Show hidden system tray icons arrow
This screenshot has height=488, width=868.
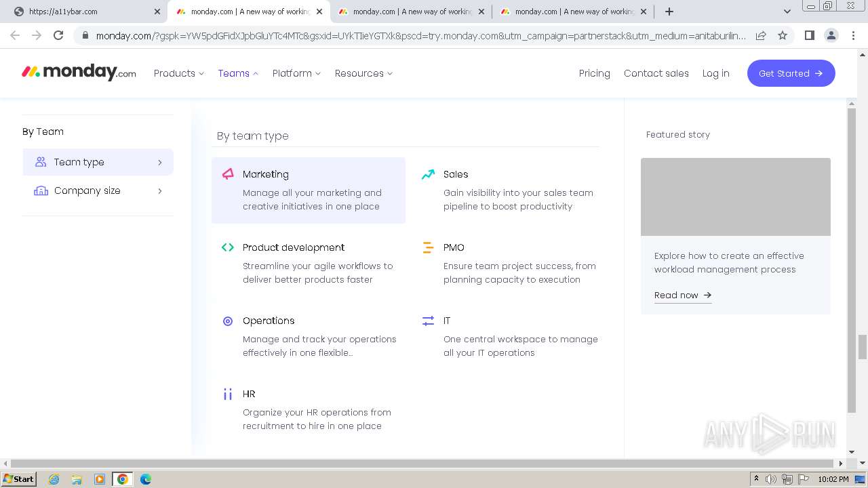pos(756,479)
